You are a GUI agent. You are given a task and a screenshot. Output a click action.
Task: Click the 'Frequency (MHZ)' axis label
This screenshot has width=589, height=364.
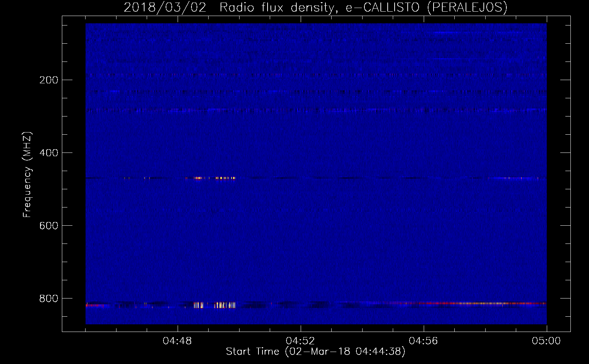(27, 175)
